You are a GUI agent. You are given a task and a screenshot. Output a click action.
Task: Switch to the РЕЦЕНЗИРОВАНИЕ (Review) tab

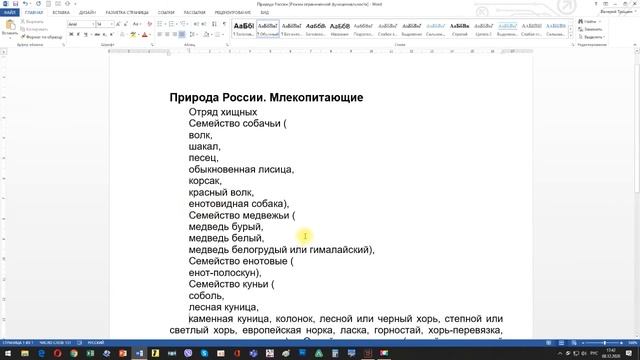tap(233, 13)
